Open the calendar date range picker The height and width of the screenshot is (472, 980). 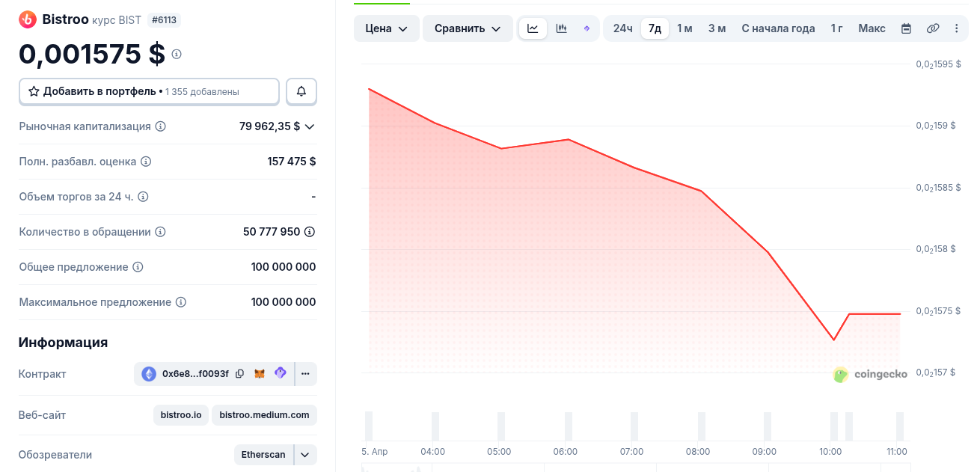(x=906, y=28)
